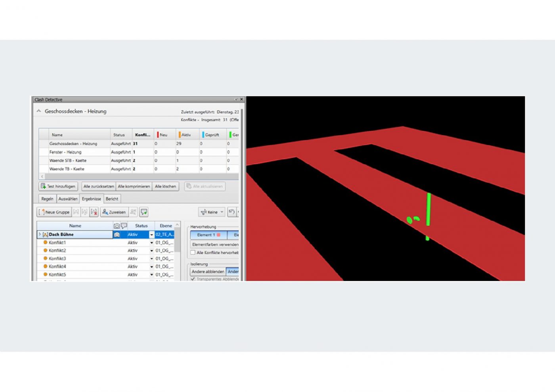Open the Bericht tab
The height and width of the screenshot is (392, 555).
[x=112, y=199]
